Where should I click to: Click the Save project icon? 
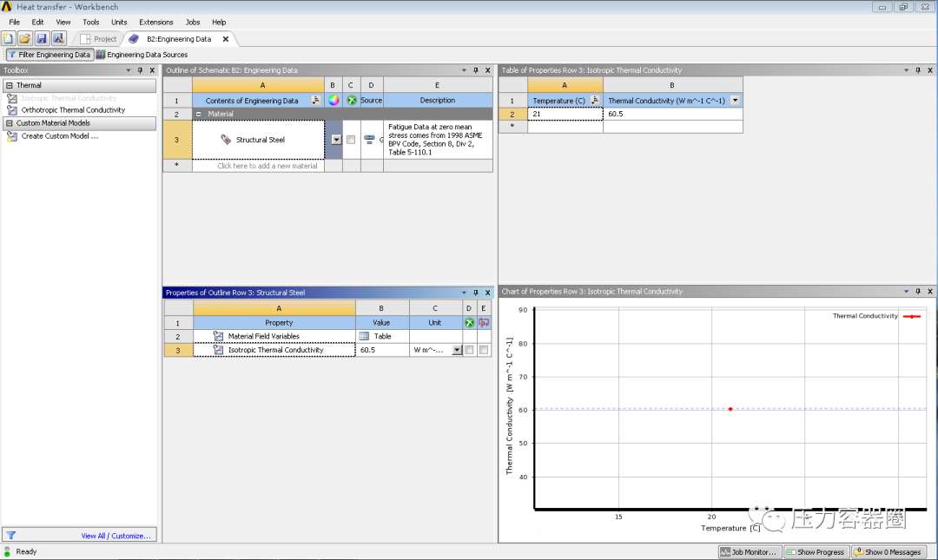41,38
